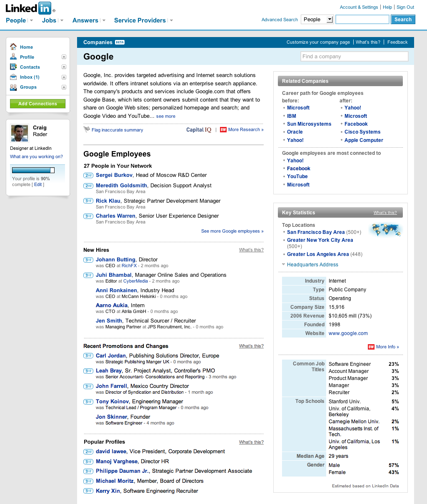Click the BETA badge next to Companies
427x504 pixels.
120,42
